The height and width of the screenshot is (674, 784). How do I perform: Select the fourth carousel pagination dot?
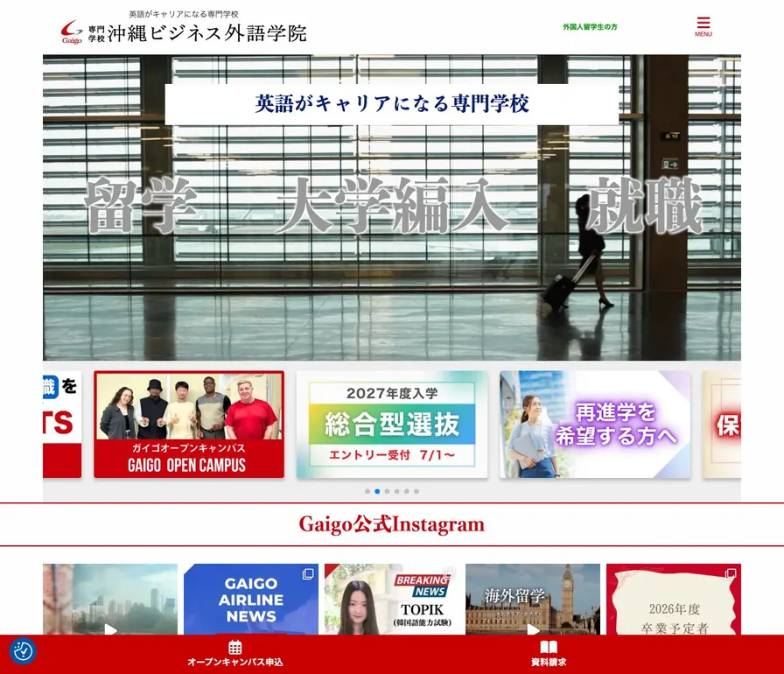[396, 492]
